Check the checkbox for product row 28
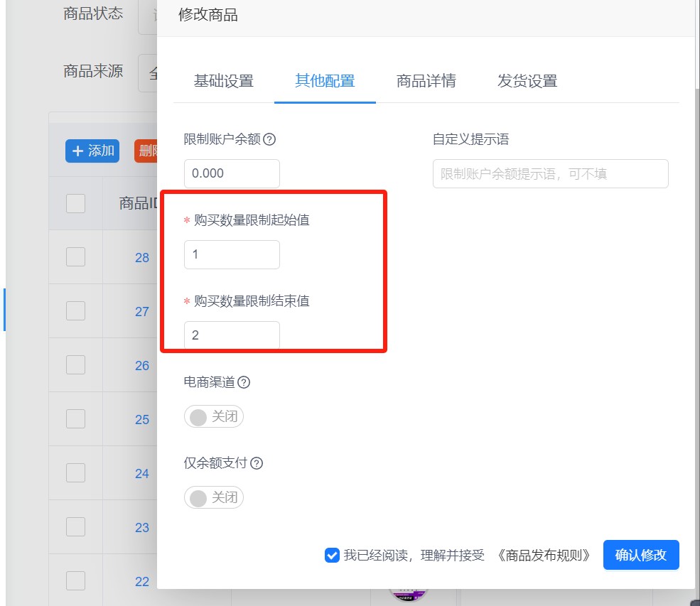 tap(75, 258)
